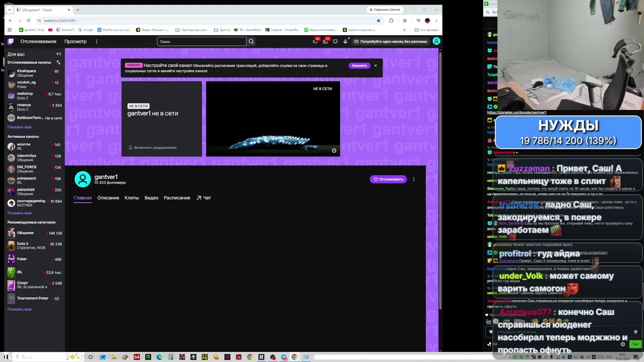Open more options dots beside Просмотр
This screenshot has height=362, width=644.
(96, 41)
